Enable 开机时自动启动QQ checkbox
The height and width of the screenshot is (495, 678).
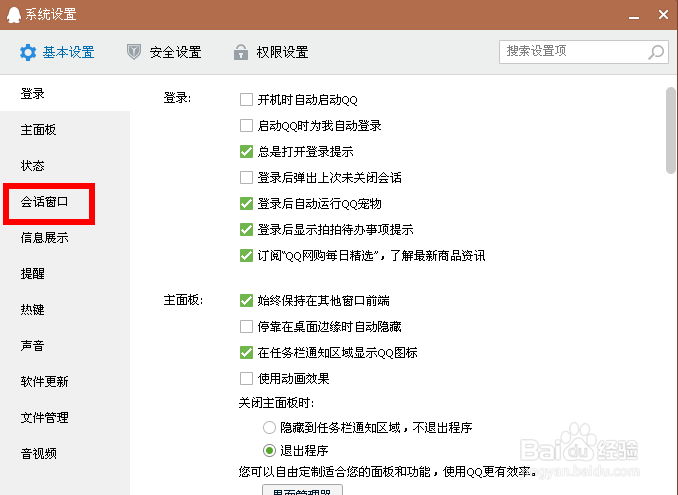coord(246,100)
